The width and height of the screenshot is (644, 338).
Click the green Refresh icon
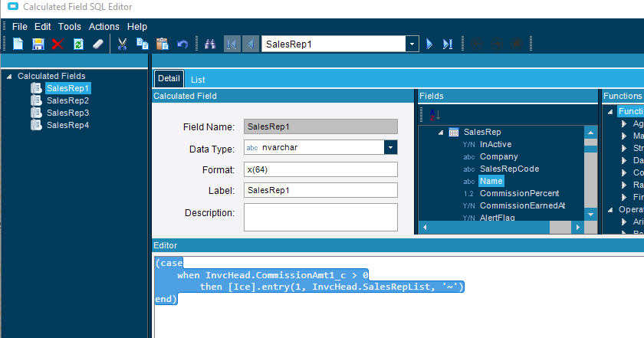coord(78,44)
